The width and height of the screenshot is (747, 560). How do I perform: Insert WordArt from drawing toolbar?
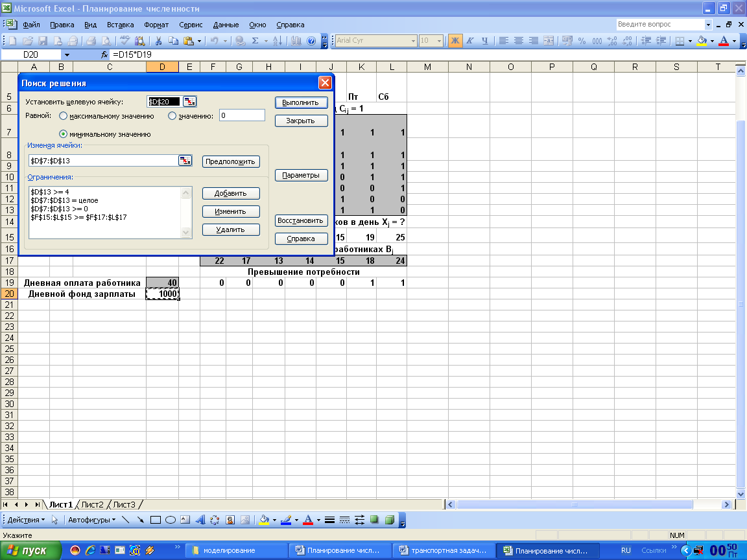(x=200, y=520)
